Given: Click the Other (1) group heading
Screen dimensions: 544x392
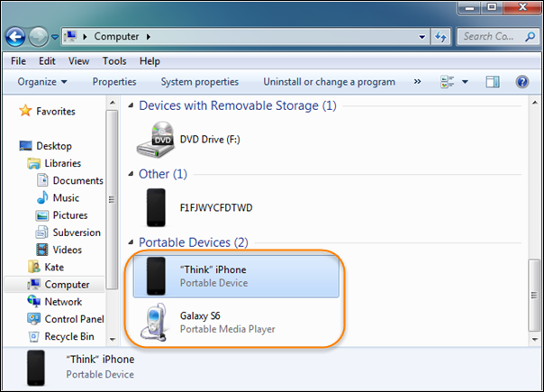Looking at the screenshot, I should point(163,174).
